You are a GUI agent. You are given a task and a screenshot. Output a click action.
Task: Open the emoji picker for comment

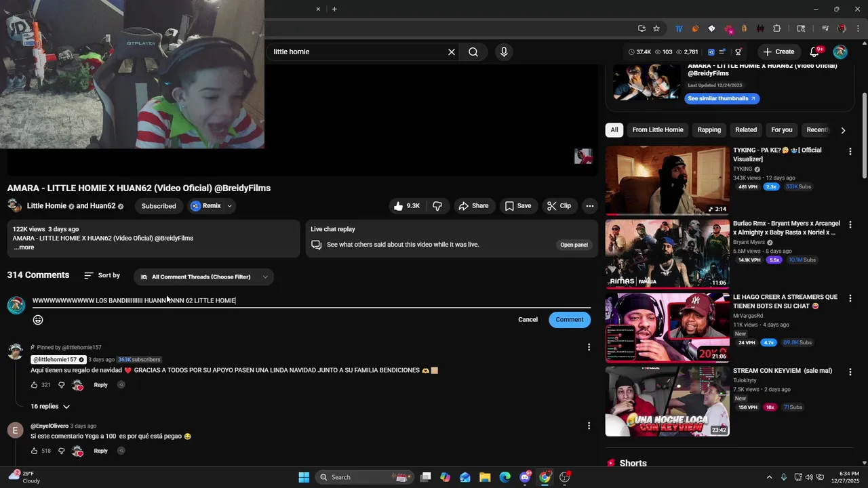click(38, 320)
